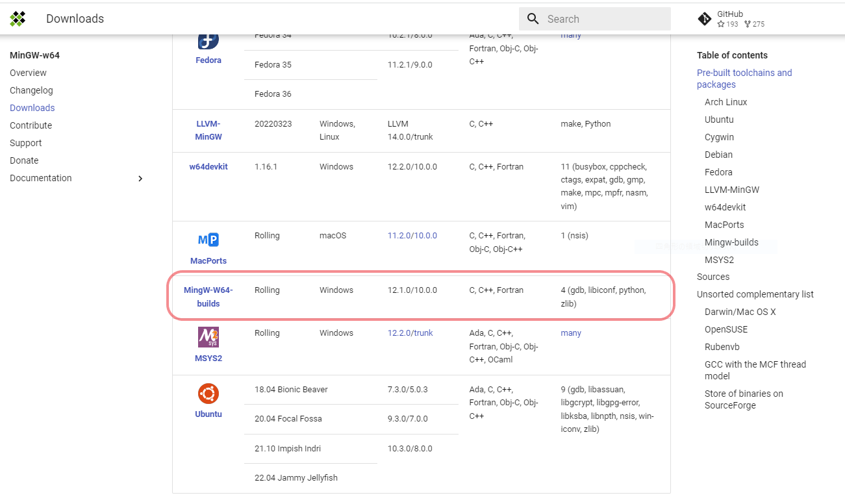Viewport: 845px width, 504px height.
Task: Jump to Ubuntu in table of contents
Action: point(719,120)
